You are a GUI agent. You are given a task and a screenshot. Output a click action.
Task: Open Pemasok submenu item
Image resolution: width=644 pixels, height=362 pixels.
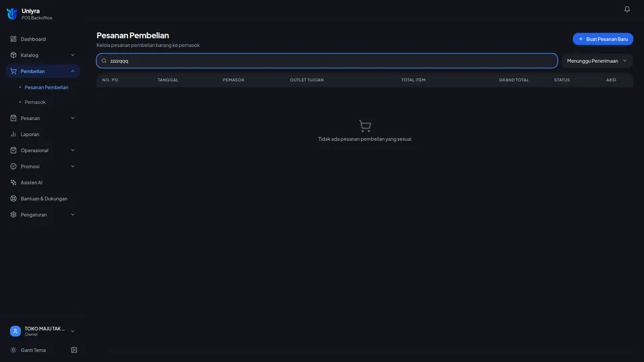(x=35, y=102)
